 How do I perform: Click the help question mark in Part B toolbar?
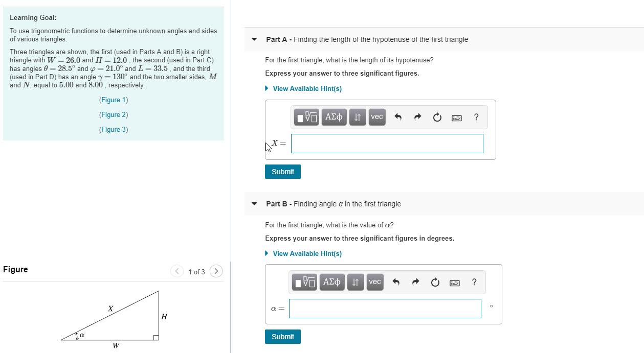474,281
